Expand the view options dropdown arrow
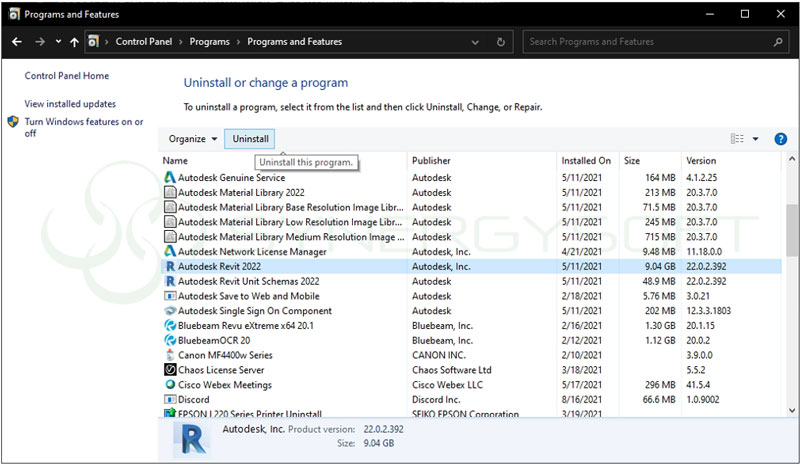 tap(756, 139)
